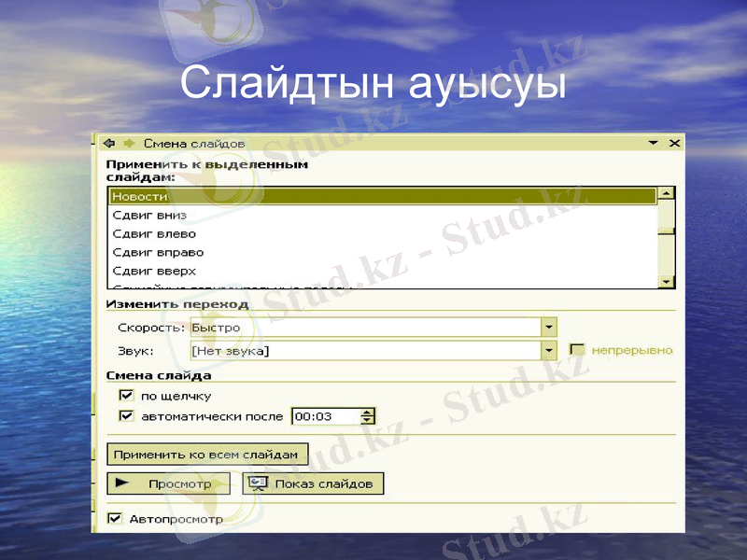Image resolution: width=747 pixels, height=560 pixels.
Task: Click the transition list scroll down arrow
Action: pyautogui.click(x=666, y=282)
